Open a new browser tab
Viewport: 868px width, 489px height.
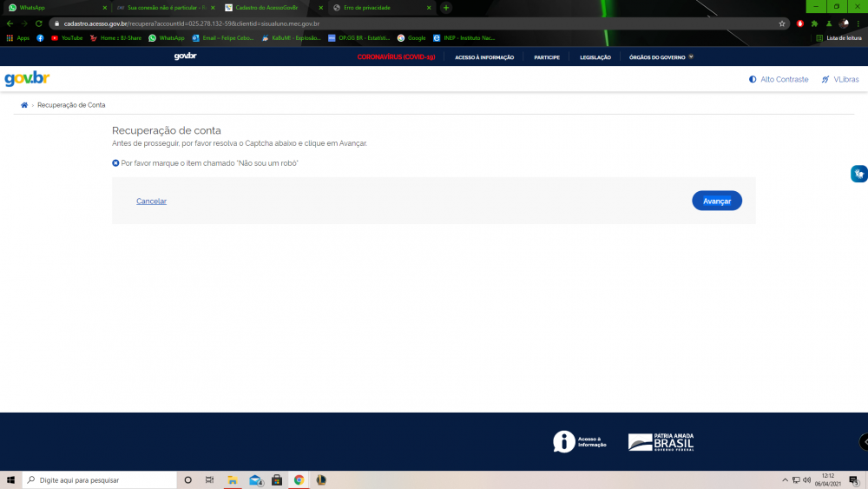tap(445, 8)
